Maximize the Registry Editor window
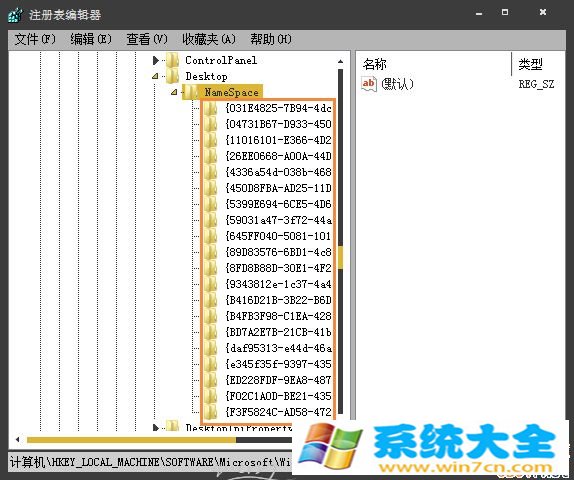 [505, 12]
